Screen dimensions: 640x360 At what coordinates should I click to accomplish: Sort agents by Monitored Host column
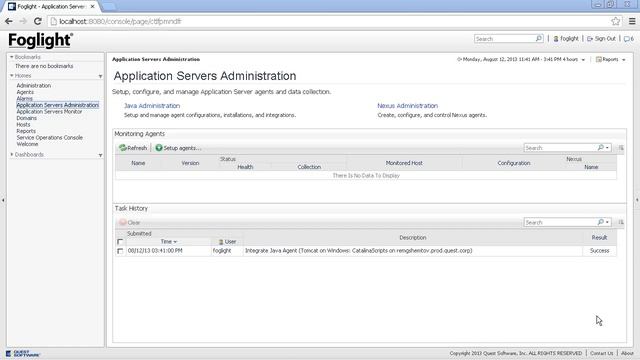coord(404,163)
